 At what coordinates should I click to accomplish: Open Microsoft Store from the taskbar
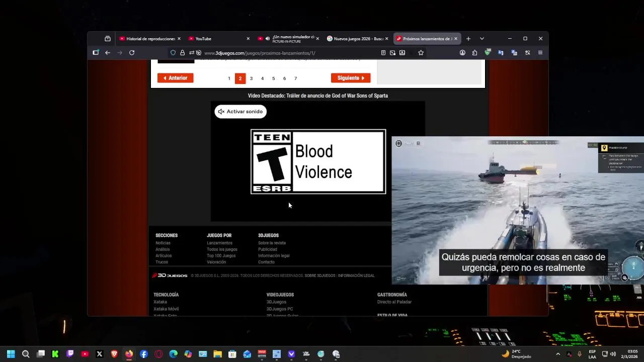coord(232,354)
